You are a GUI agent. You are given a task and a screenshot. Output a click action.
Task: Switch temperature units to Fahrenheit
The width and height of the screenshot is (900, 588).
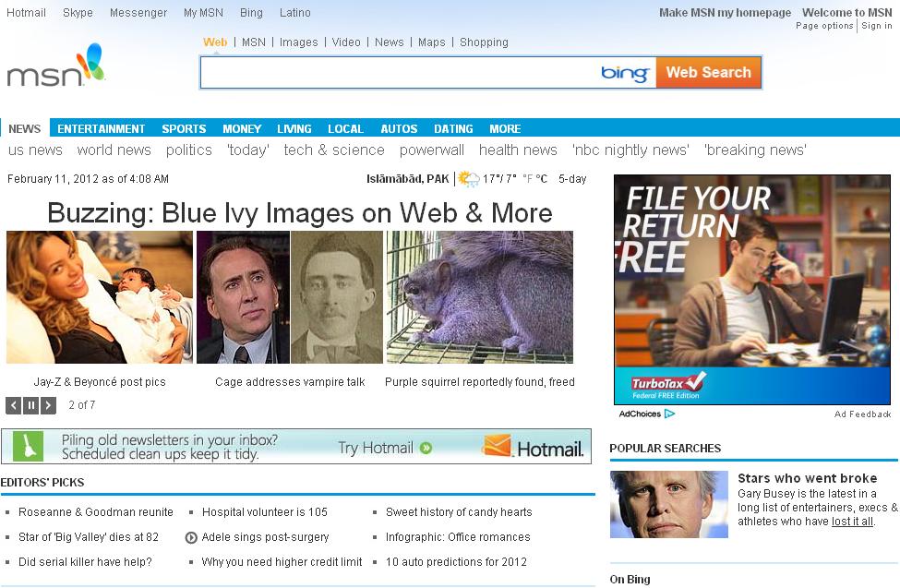pos(527,179)
